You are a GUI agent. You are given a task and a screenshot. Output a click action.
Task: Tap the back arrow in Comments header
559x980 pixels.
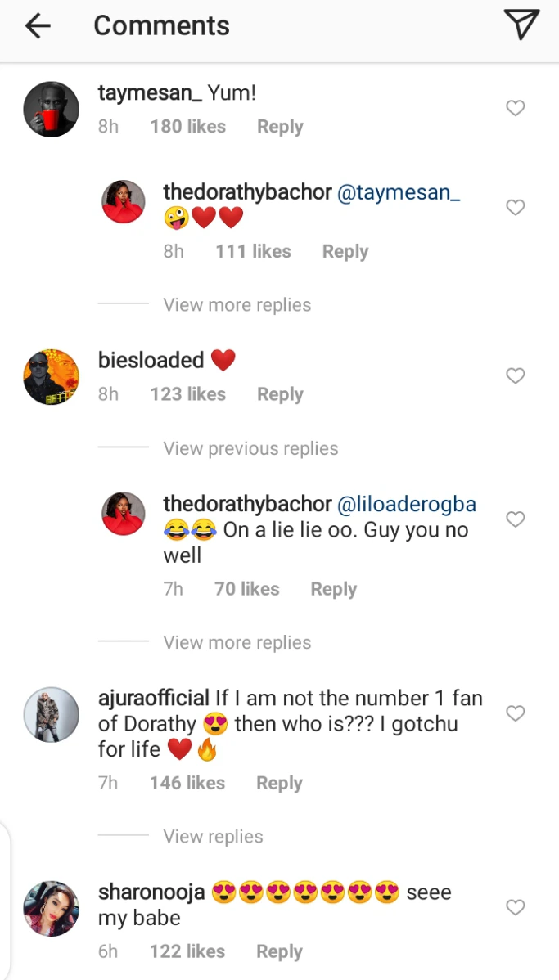[x=38, y=26]
